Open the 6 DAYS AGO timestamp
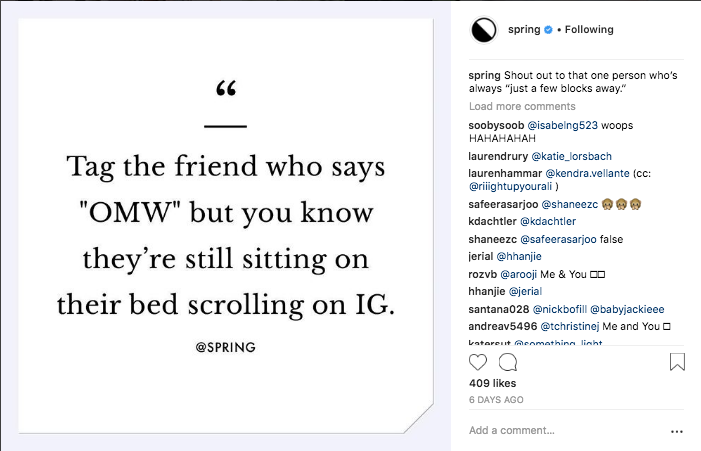This screenshot has height=451, width=701. point(496,400)
